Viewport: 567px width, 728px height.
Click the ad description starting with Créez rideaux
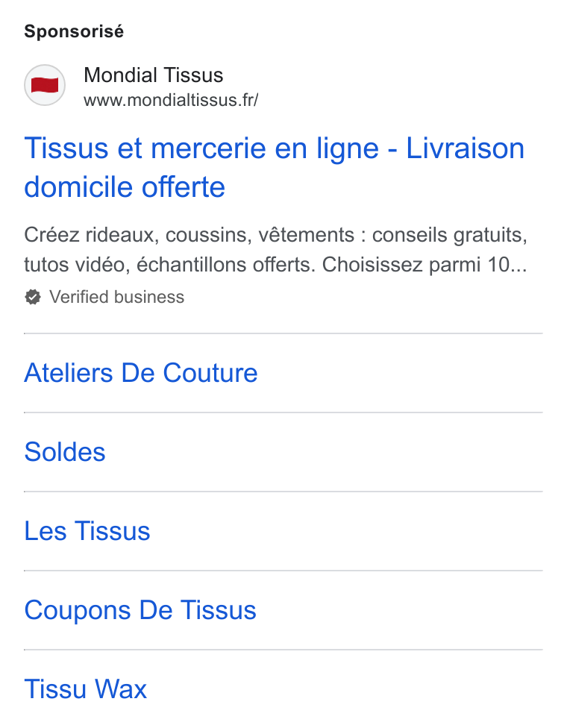[x=276, y=250]
